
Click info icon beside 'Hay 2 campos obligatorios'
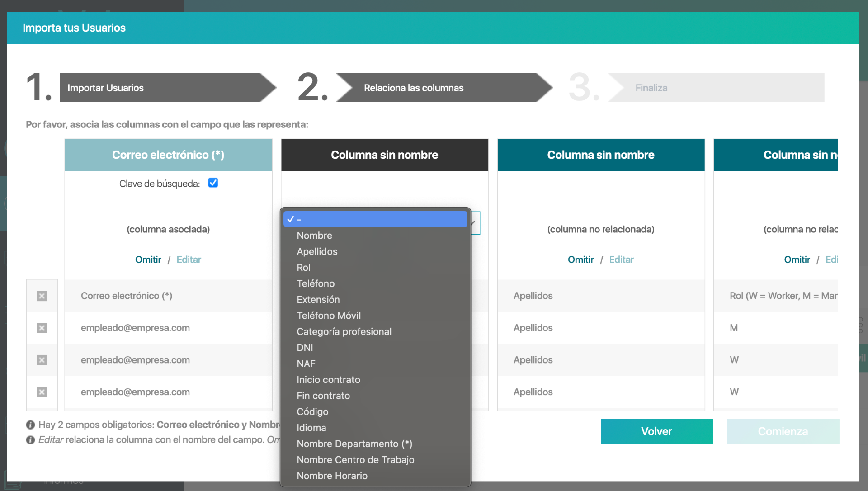30,425
